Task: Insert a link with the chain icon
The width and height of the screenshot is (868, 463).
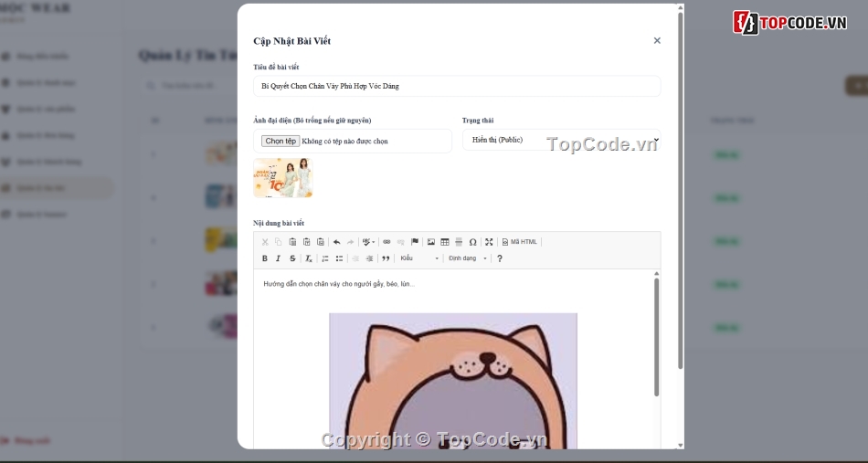Action: [387, 242]
